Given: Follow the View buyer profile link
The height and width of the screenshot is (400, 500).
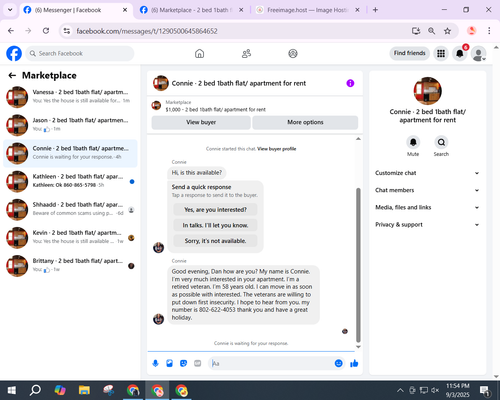Looking at the screenshot, I should tap(277, 149).
